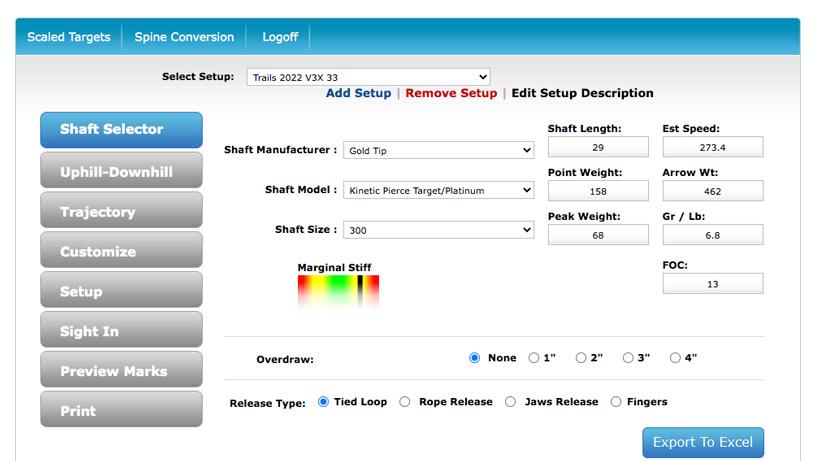Select the Shaft Selector sidebar button

(121, 130)
